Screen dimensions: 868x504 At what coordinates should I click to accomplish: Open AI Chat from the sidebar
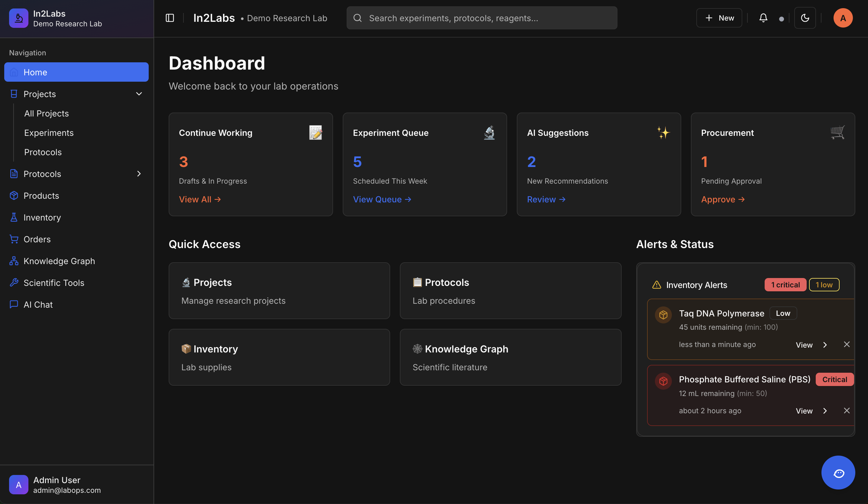[x=38, y=304]
